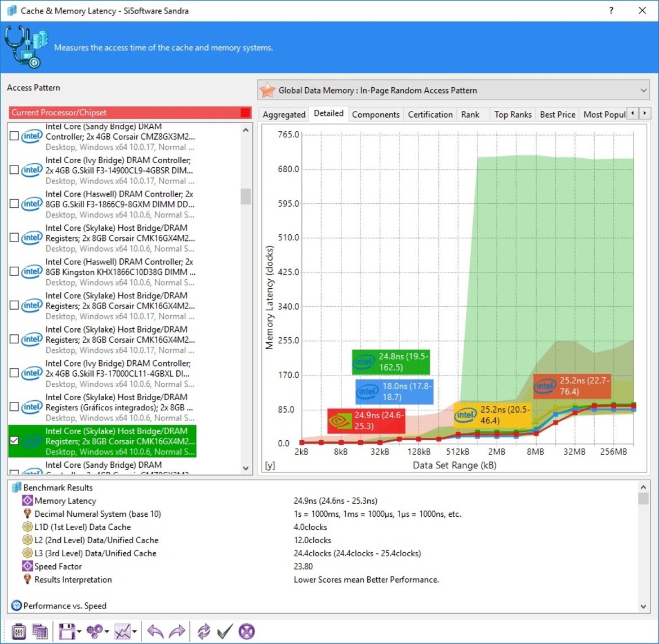Switch to the Aggregated tab
Image resolution: width=659 pixels, height=644 pixels.
coord(284,114)
